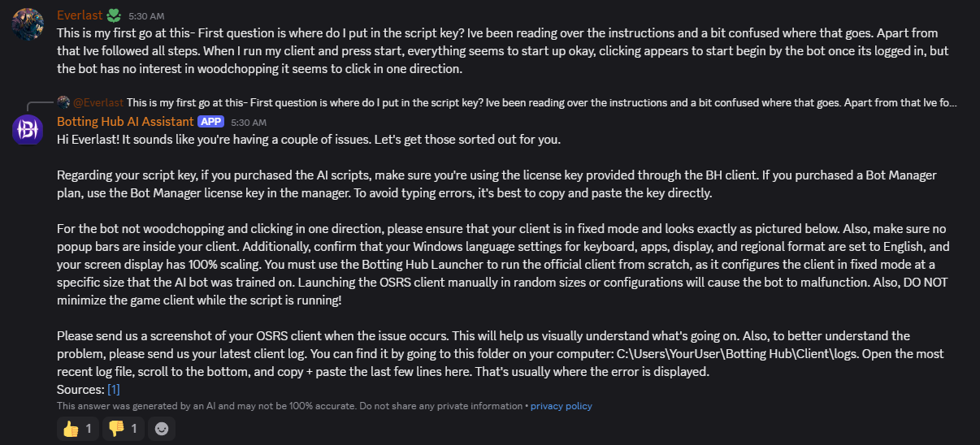Select the @Everlast mention in the reply preview
Screen dimensions: 980x445
(98, 102)
